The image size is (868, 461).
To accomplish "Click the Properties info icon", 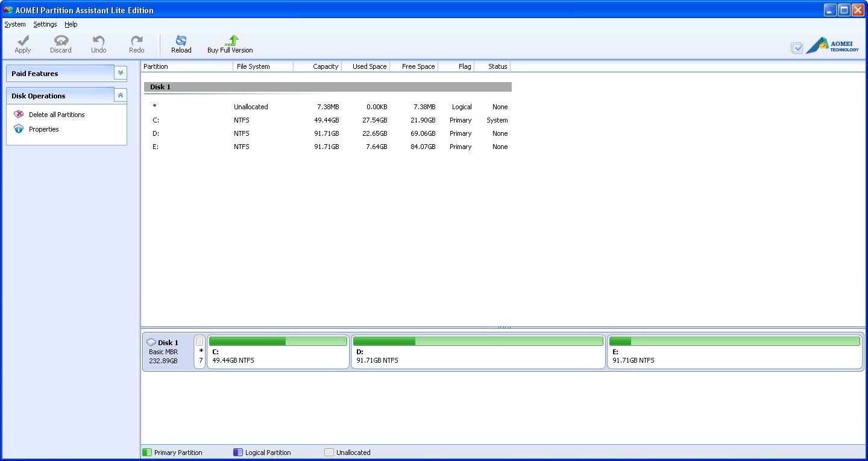I will click(x=19, y=129).
